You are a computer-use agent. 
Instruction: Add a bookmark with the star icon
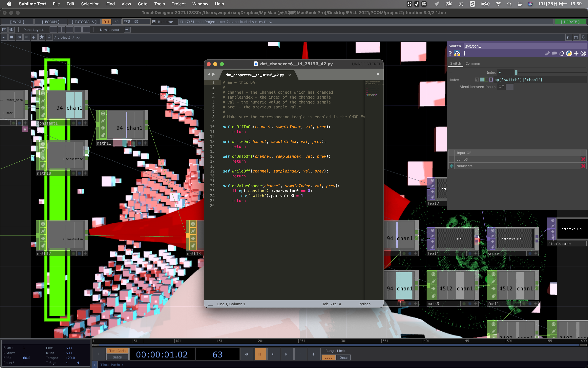[42, 37]
